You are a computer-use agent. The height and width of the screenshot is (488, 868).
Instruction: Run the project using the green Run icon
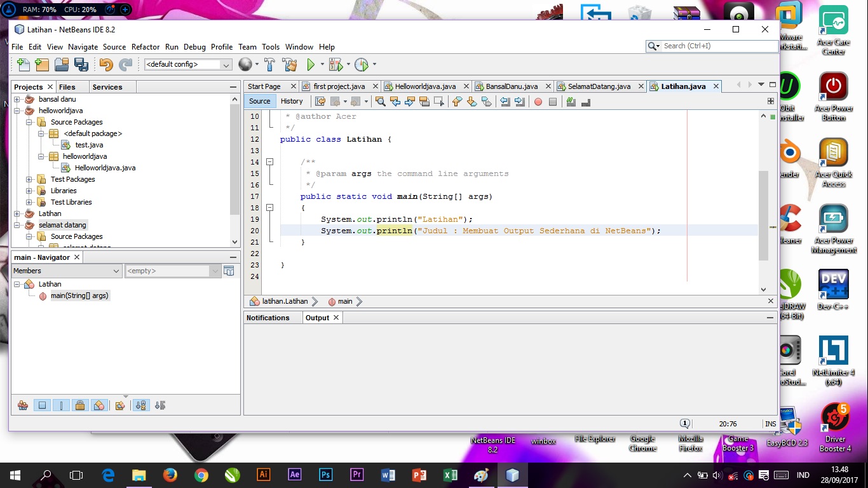tap(312, 64)
